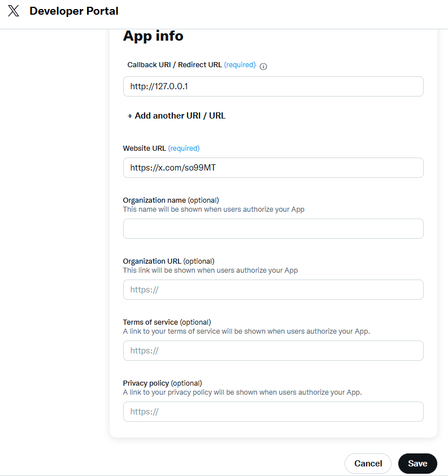
Task: Click the Website URL field label
Action: point(145,149)
